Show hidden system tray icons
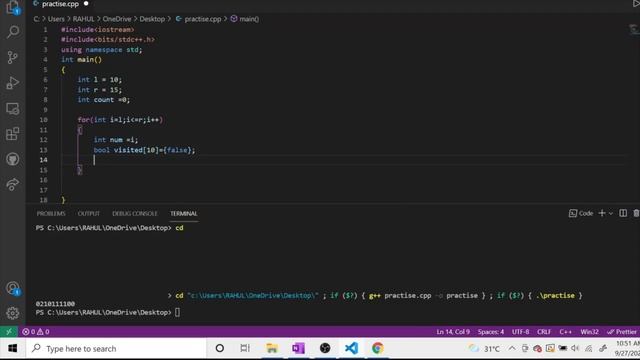 [511, 349]
